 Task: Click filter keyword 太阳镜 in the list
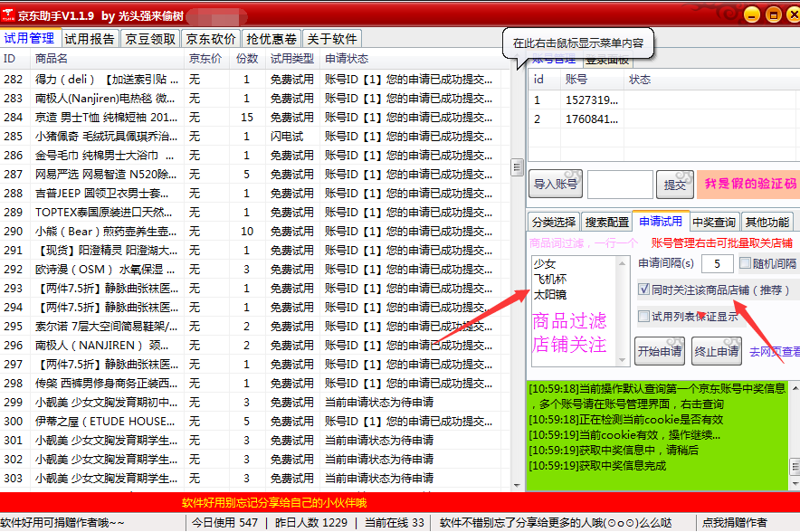click(x=550, y=295)
